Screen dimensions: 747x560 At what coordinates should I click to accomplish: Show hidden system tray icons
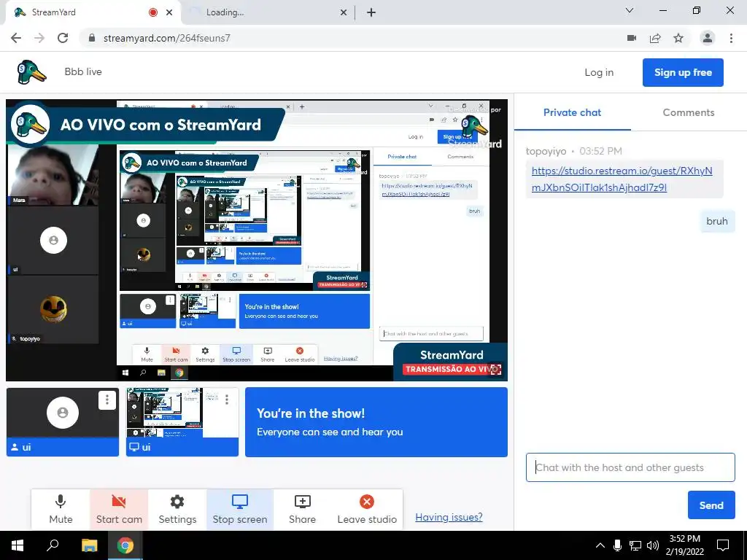coord(600,545)
